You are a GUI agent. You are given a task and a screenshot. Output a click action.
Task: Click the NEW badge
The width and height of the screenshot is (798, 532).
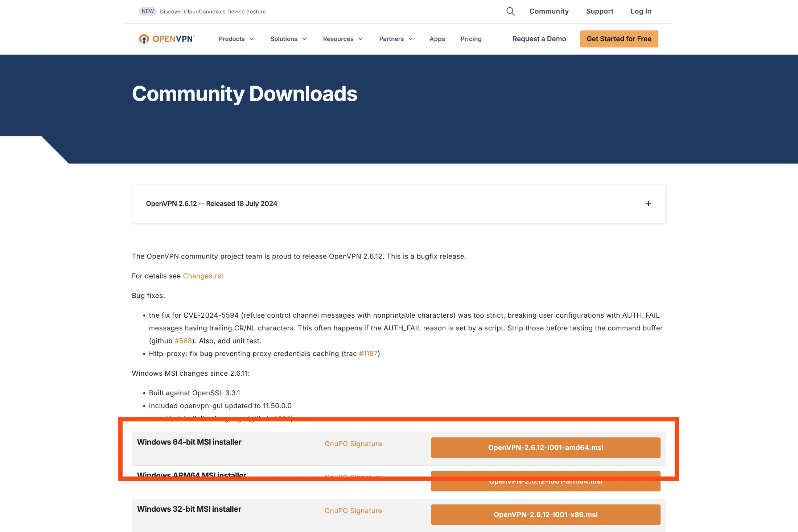tap(148, 11)
